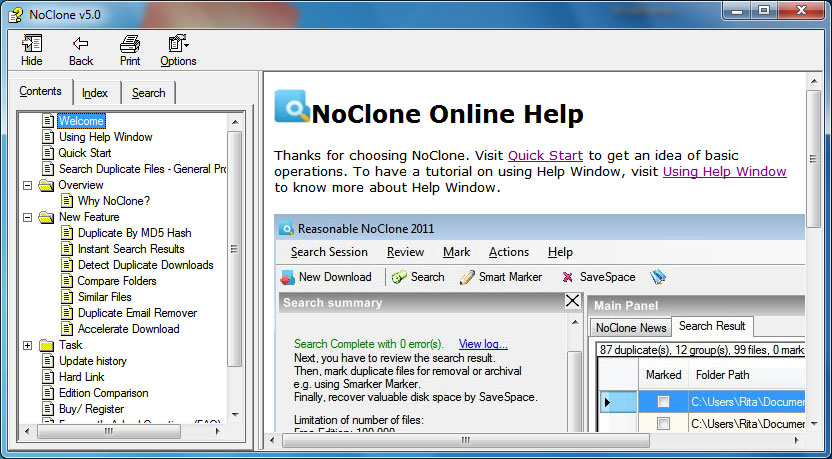Select the Search Result tab
Viewport: 832px width, 459px height.
712,326
